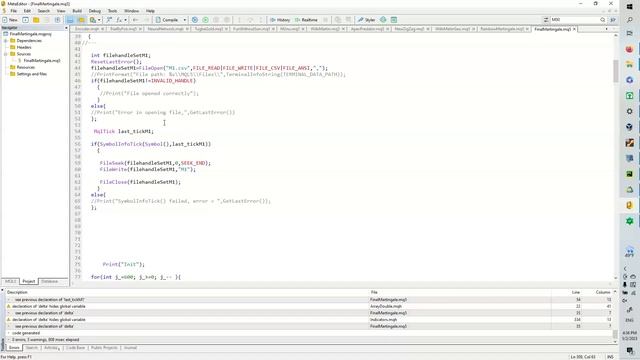Screen dimensions: 640x360
Task: Open the notifications icon at taskbar bottom
Action: pos(630,351)
